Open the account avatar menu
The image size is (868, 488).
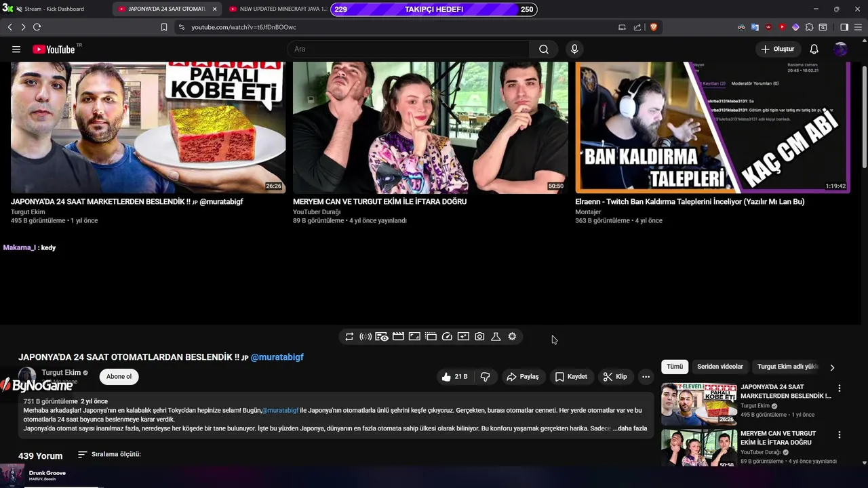click(x=840, y=49)
